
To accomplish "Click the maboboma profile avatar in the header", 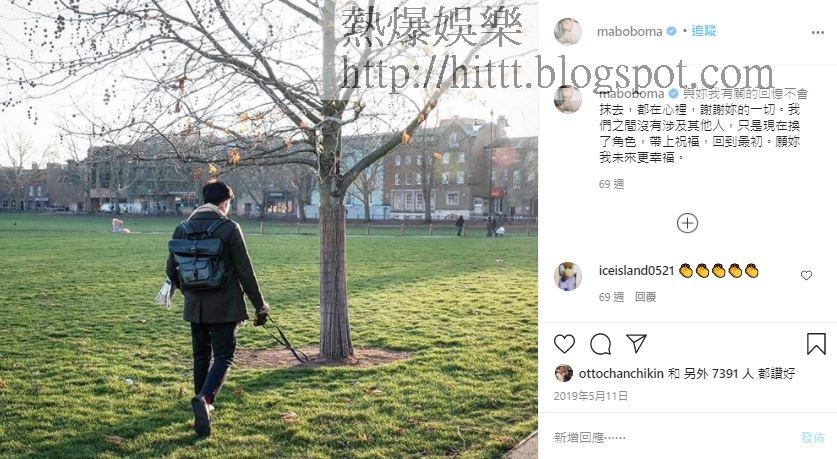I will pos(568,31).
